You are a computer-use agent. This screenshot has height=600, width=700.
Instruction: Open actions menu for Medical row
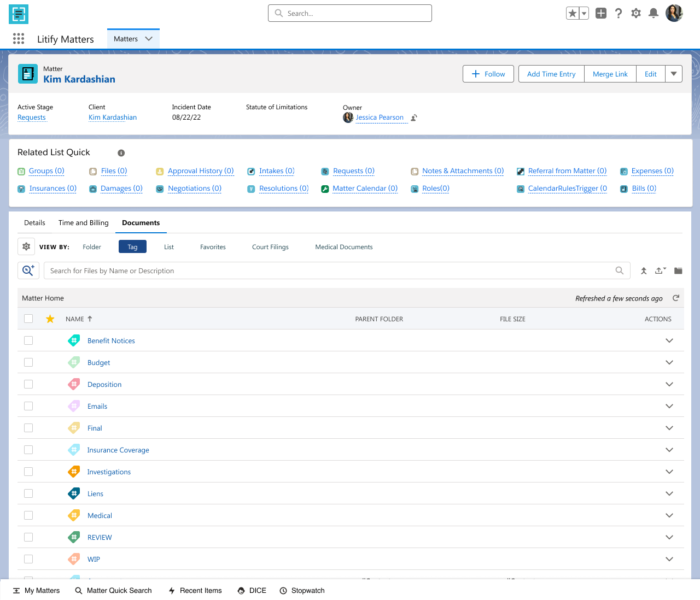(669, 515)
